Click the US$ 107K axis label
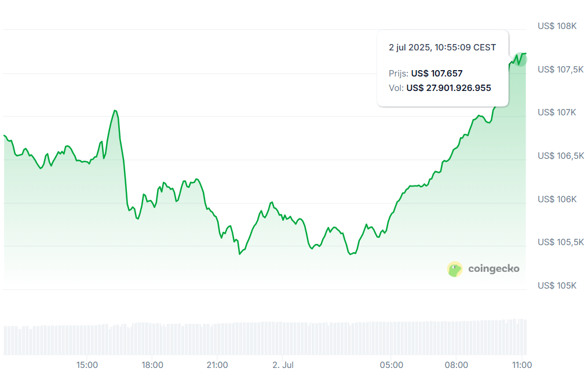The height and width of the screenshot is (372, 588). point(557,112)
